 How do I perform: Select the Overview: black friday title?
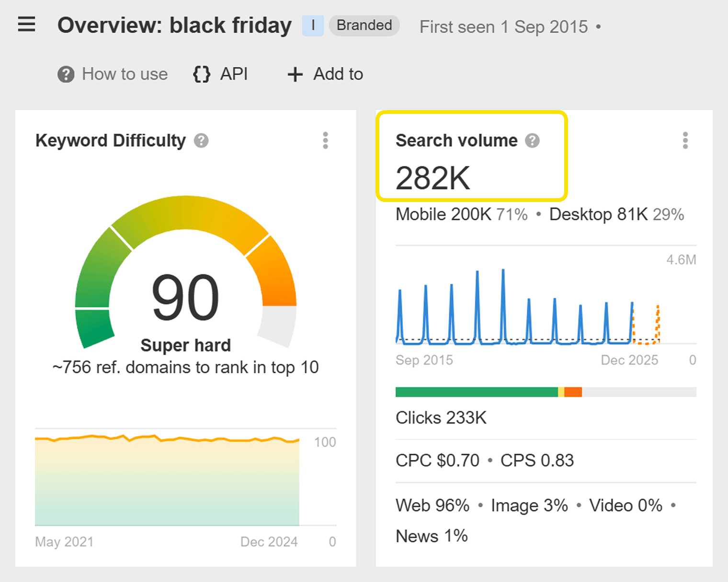pyautogui.click(x=175, y=25)
